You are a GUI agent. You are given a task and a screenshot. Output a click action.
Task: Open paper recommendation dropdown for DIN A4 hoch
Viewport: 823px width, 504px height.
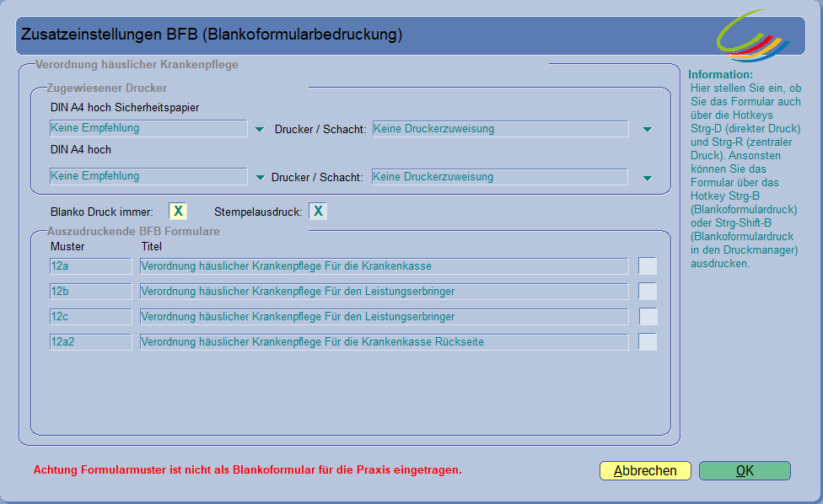pos(260,178)
